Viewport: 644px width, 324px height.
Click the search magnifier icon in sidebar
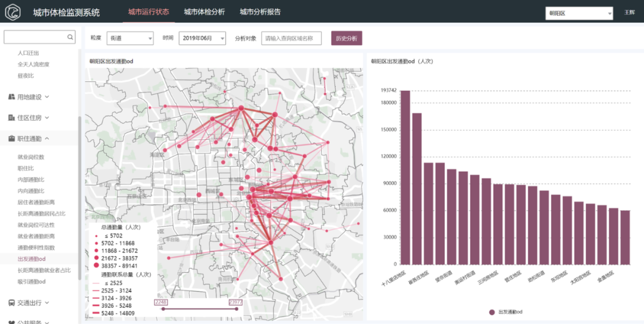coord(70,37)
